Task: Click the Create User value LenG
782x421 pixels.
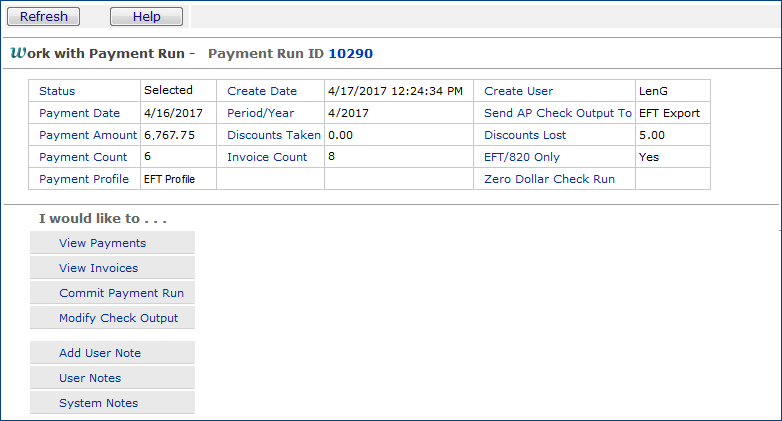Action: click(653, 91)
